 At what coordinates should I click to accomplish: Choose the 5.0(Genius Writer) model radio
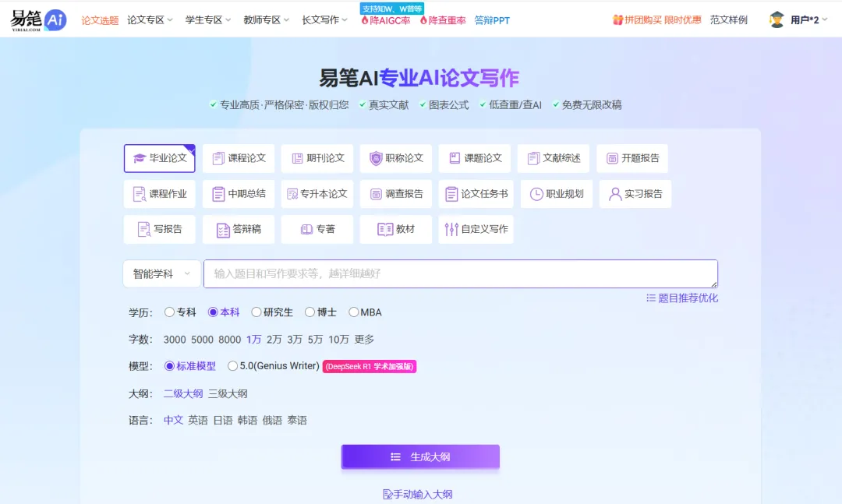click(232, 365)
